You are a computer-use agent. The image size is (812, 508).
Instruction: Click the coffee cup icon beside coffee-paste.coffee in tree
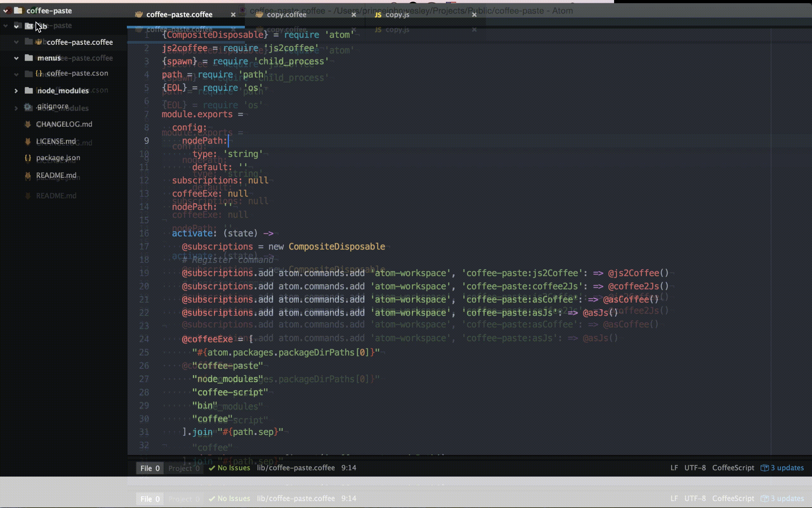(39, 42)
